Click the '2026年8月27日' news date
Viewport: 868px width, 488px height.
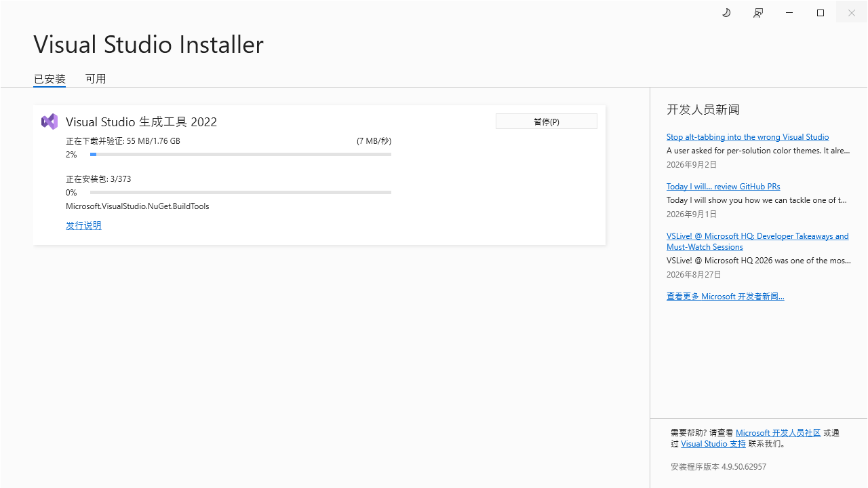694,275
